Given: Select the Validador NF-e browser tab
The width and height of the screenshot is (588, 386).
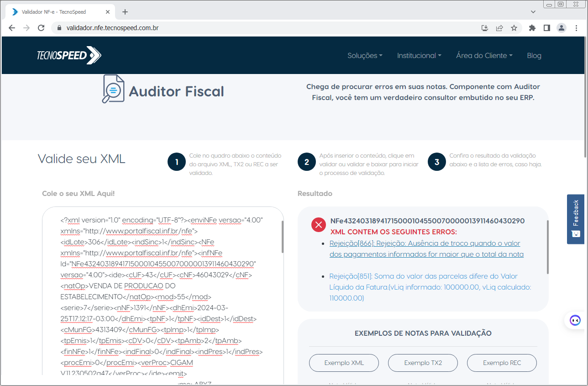Looking at the screenshot, I should point(60,12).
